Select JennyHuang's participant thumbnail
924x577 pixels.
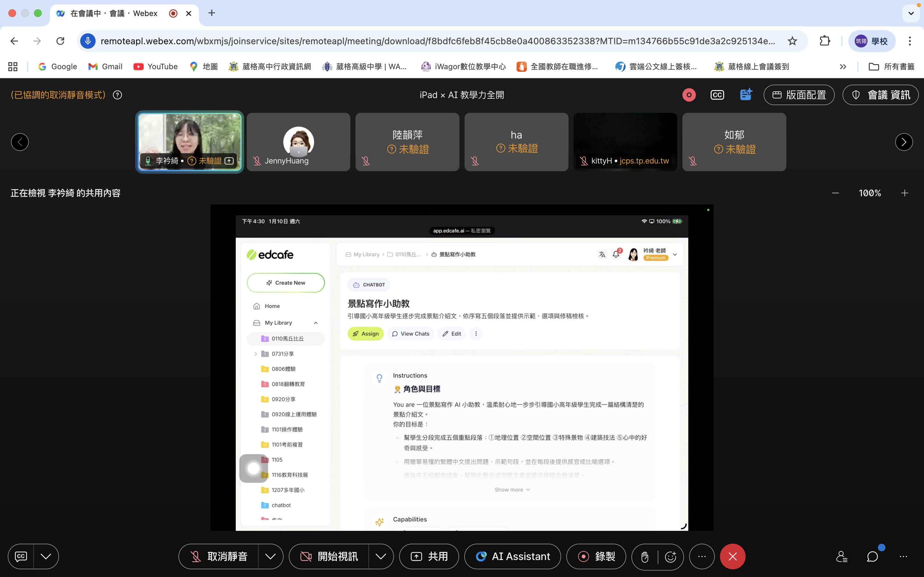[298, 142]
